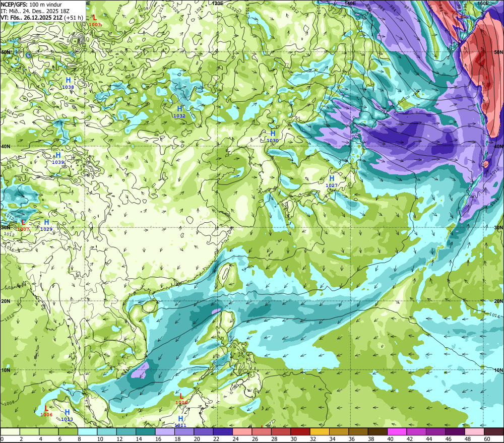Viewport: 504px width, 443px height.
Task: Click the 10N latitude label on the right edge
Action: 498,370
